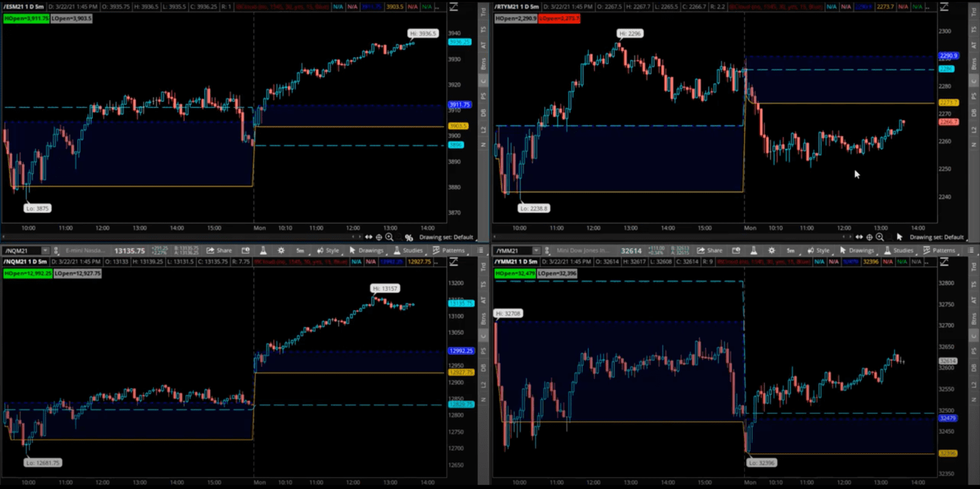Click the flask icon in /YMM21 toolbar
Screen dimensions: 980x489
click(754, 251)
